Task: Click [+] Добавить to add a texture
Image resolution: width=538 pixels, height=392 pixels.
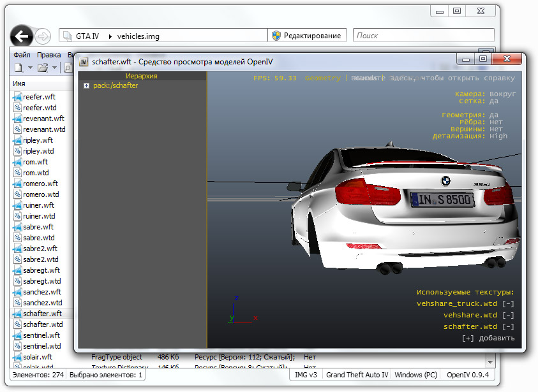Action: coord(488,337)
